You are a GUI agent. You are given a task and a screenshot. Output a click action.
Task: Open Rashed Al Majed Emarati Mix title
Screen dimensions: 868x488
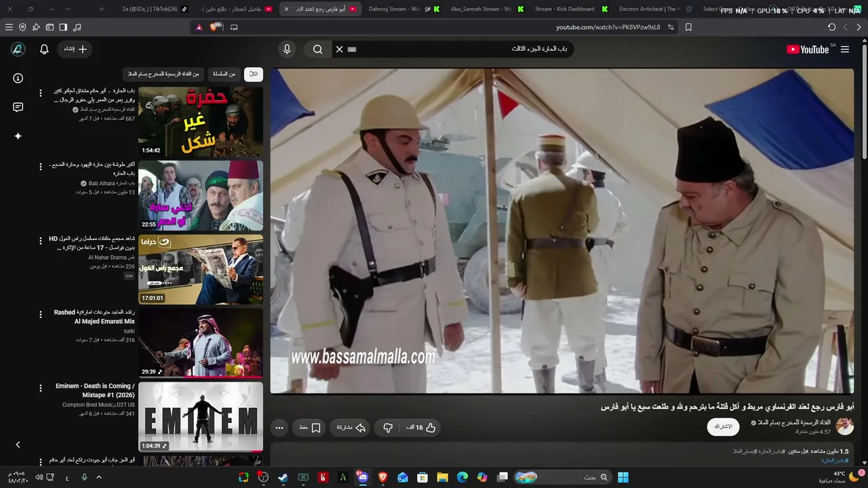tap(94, 317)
